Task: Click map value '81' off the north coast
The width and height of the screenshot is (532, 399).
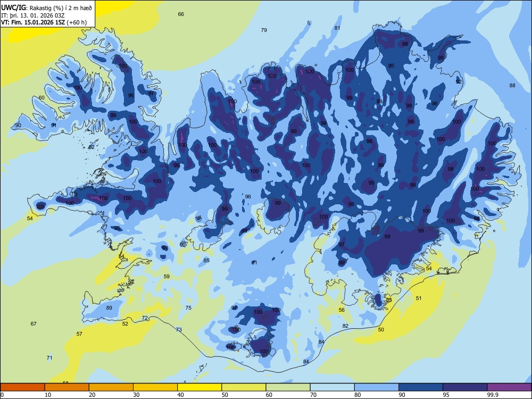Action: point(337,28)
